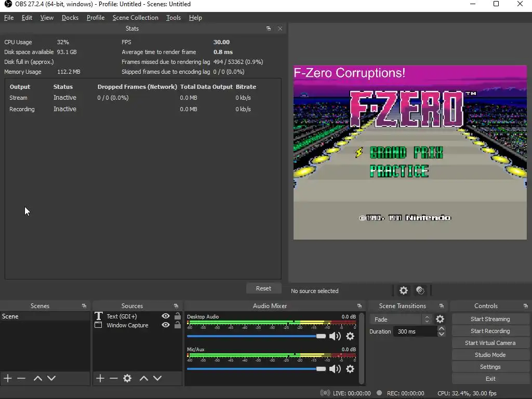Click the Stream output row label
The image size is (532, 399).
pos(18,98)
